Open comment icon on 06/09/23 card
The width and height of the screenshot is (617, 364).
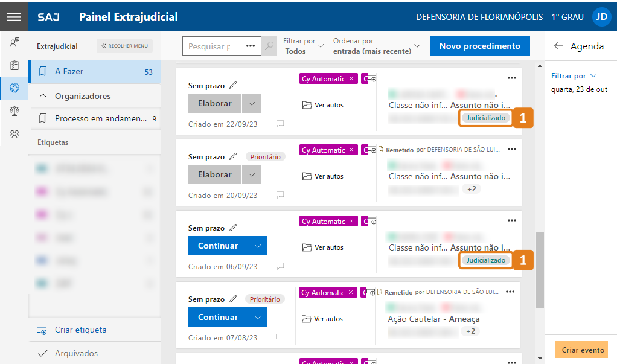[x=280, y=266]
